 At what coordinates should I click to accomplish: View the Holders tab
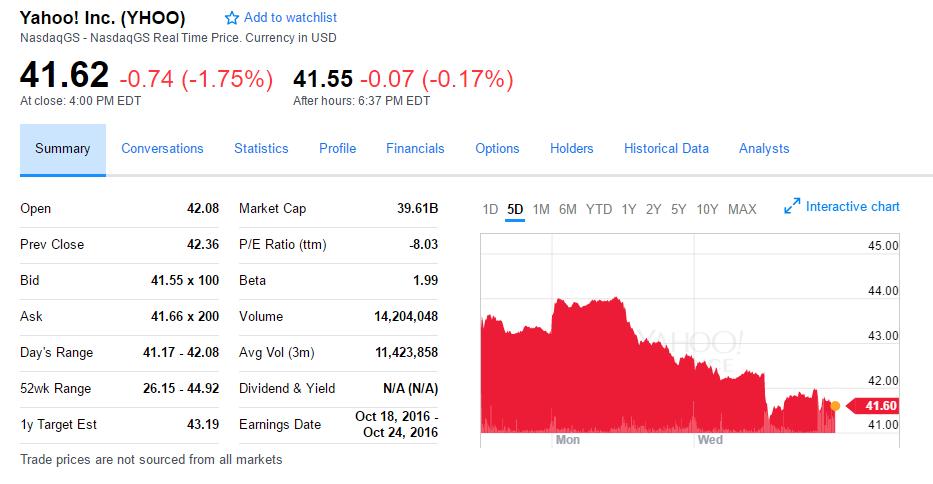click(571, 149)
